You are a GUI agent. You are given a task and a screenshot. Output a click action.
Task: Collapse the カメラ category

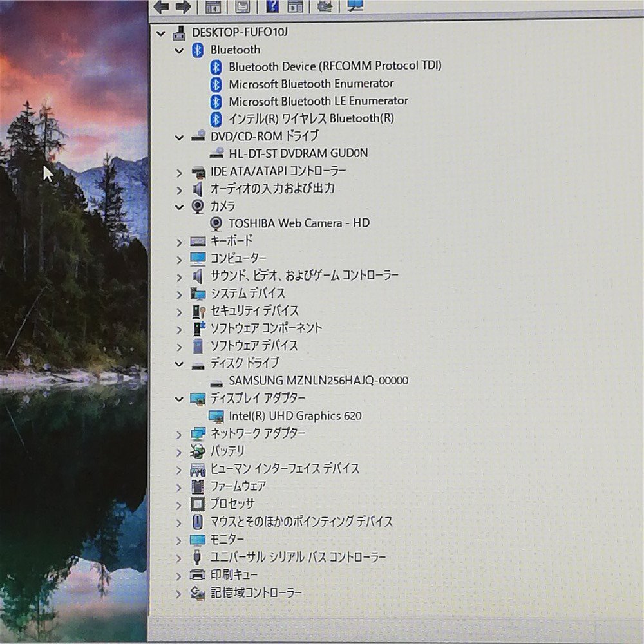tap(179, 207)
